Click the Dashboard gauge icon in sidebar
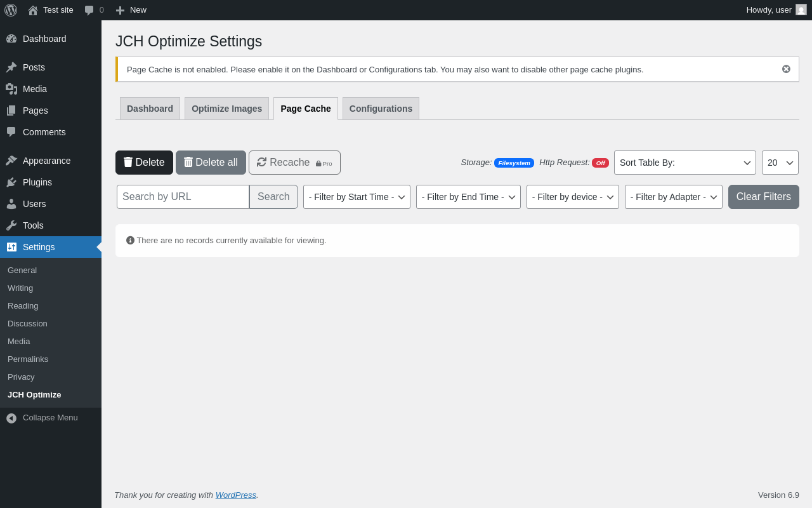This screenshot has height=508, width=812. (11, 39)
